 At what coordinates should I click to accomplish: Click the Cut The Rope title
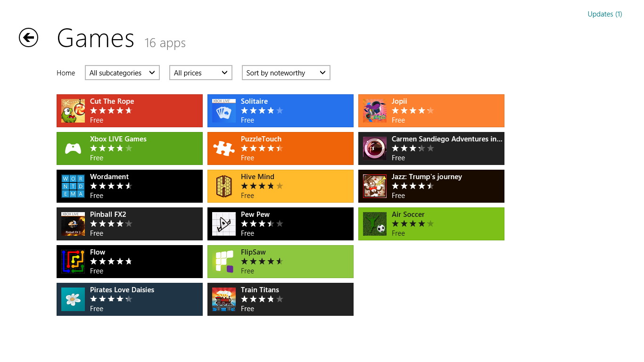coord(112,101)
